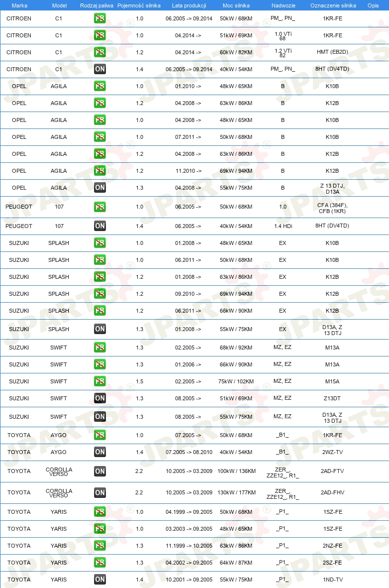The width and height of the screenshot is (389, 588).
Task: Click ON diesel icon for Suzuki Splash 1.3
Action: (99, 329)
